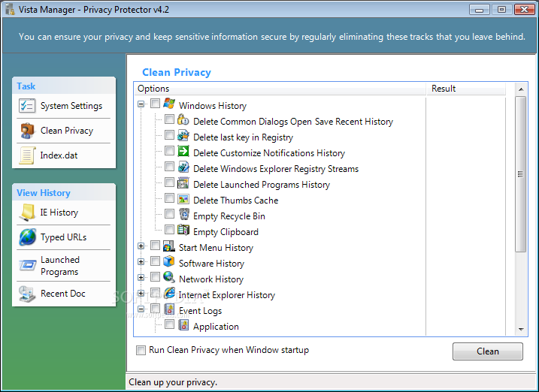
Task: Check Delete Launched Programs History checkbox
Action: (169, 182)
